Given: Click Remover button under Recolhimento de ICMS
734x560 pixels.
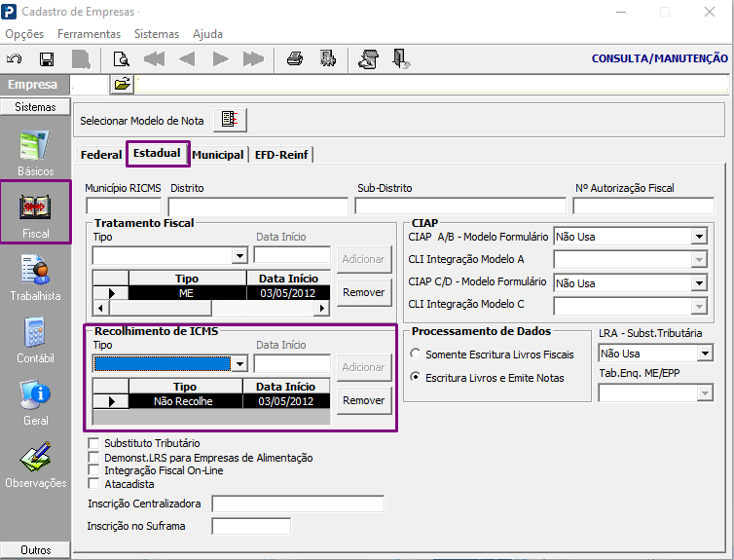Looking at the screenshot, I should (364, 400).
